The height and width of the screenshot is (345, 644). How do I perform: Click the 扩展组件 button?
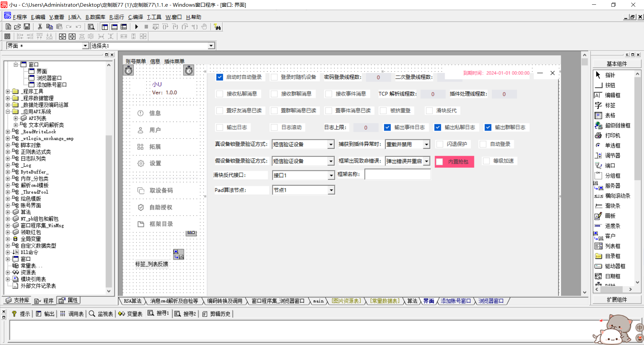(x=616, y=300)
